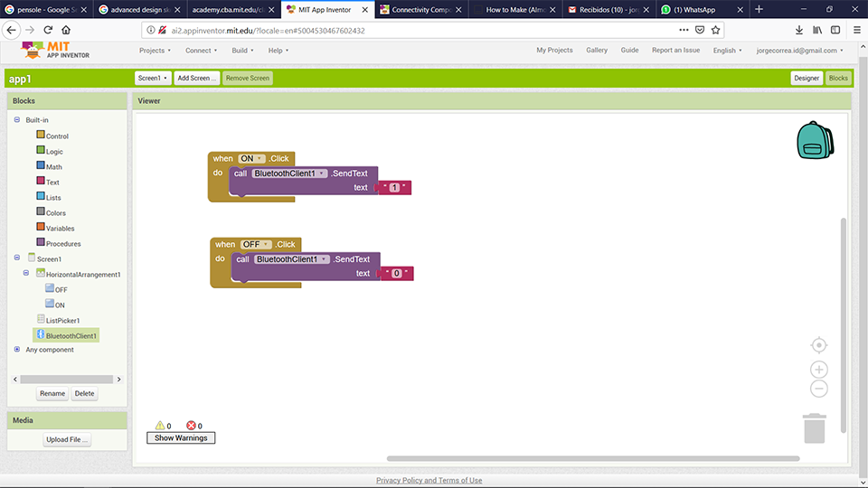Open the browser downloads icon
Viewport: 868px width, 488px height.
tap(798, 30)
